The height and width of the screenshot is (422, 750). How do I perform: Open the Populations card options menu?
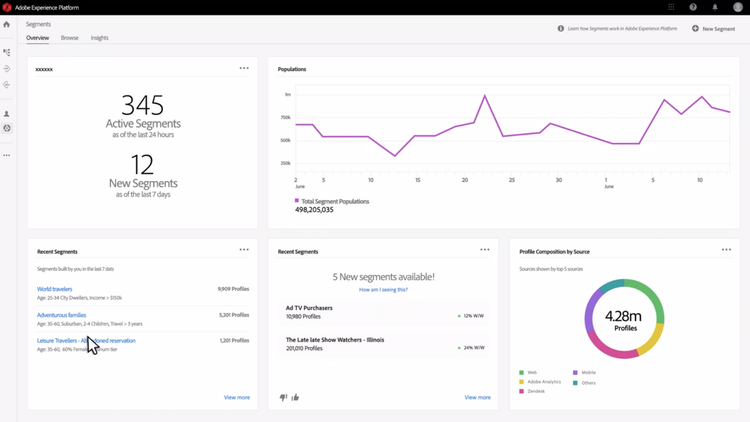coord(727,69)
